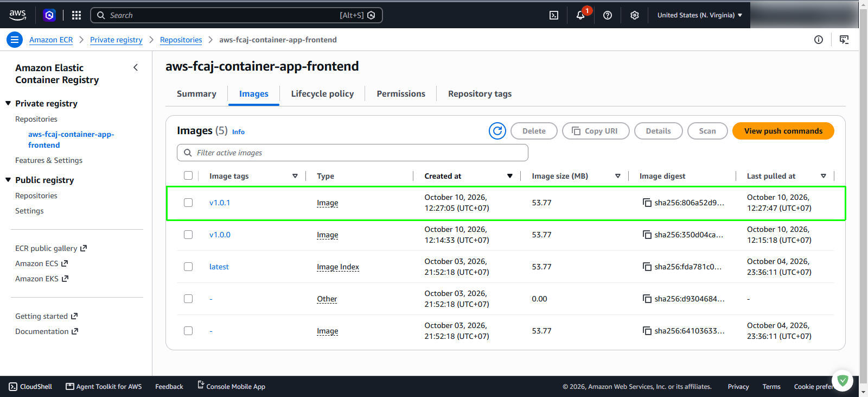Open the region selector United States (N. Virginia)

[x=700, y=15]
